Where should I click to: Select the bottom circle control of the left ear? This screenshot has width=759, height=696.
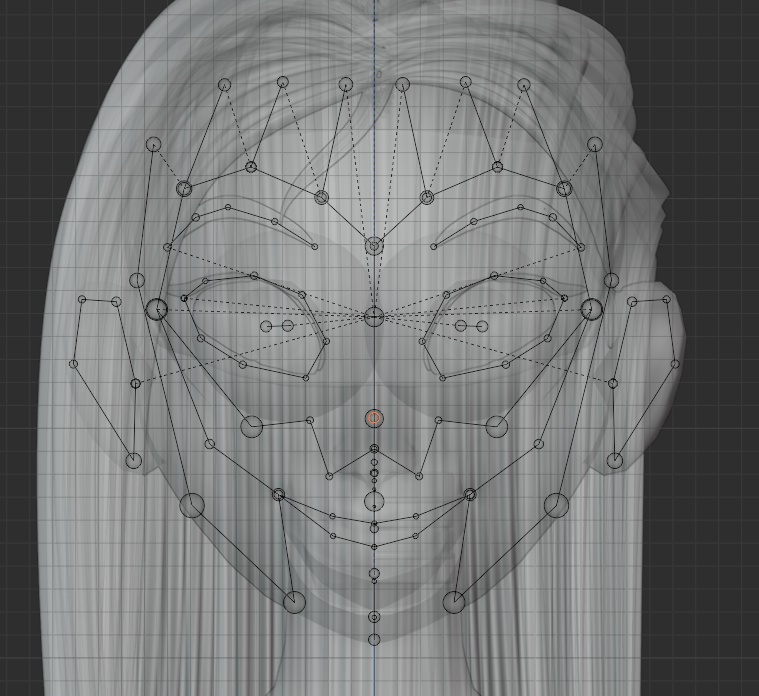134,461
